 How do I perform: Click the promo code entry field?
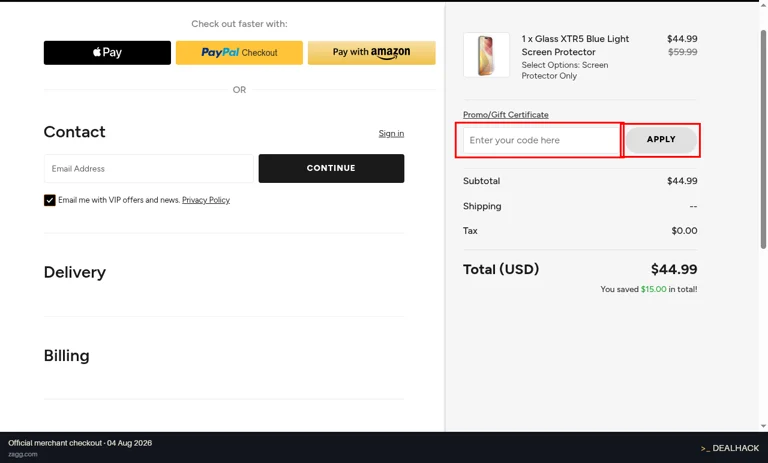(x=541, y=140)
